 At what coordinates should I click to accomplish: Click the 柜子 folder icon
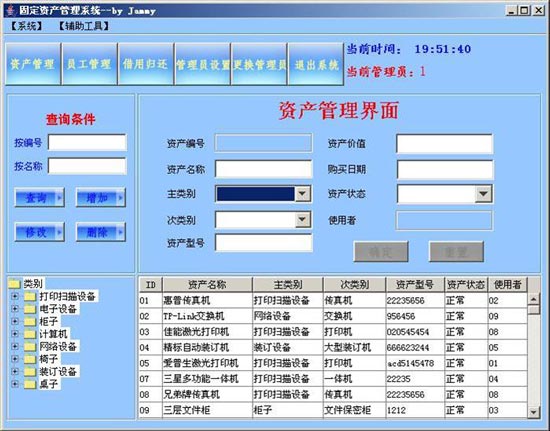click(x=30, y=322)
